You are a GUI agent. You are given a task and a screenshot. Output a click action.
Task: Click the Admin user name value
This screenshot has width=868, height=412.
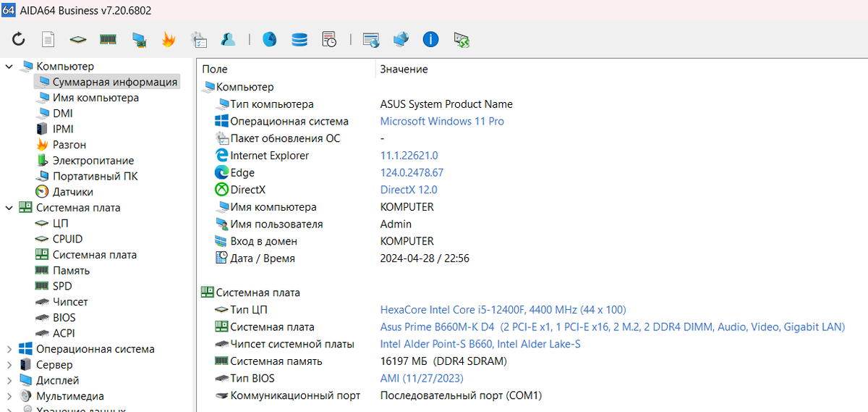[396, 224]
